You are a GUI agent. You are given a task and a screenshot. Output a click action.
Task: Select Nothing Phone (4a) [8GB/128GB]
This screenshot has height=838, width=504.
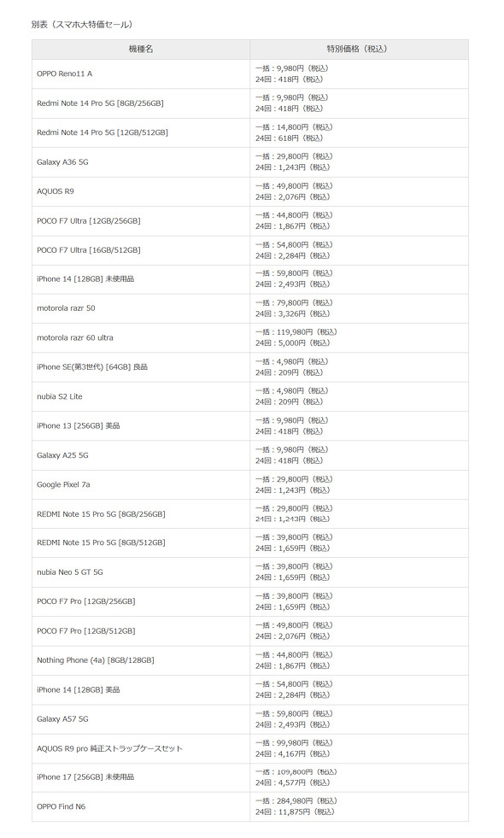(x=96, y=660)
